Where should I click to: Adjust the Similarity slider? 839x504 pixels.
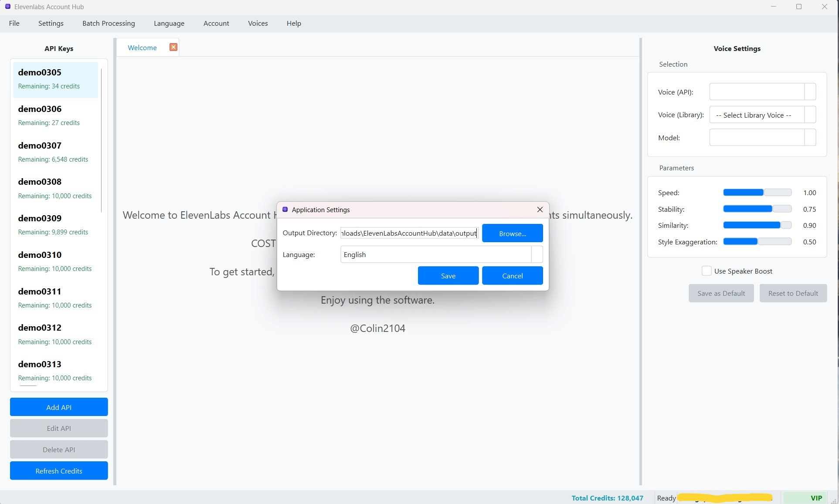tap(757, 225)
